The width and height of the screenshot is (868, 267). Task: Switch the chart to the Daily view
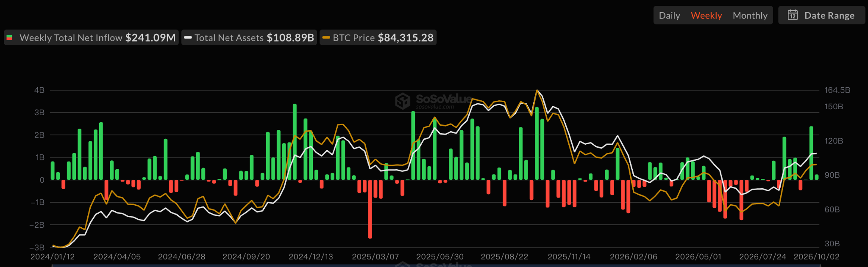tap(669, 16)
